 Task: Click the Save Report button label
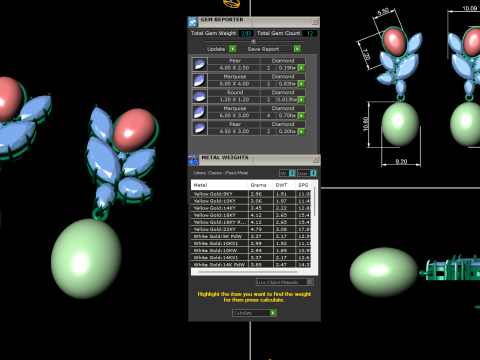point(263,49)
